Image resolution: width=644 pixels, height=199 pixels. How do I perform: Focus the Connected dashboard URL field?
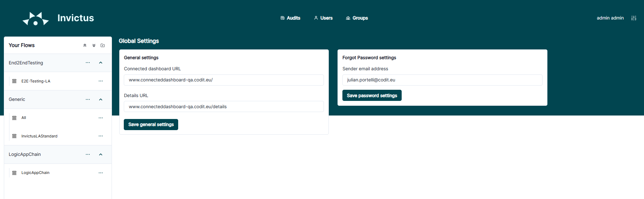tap(223, 80)
